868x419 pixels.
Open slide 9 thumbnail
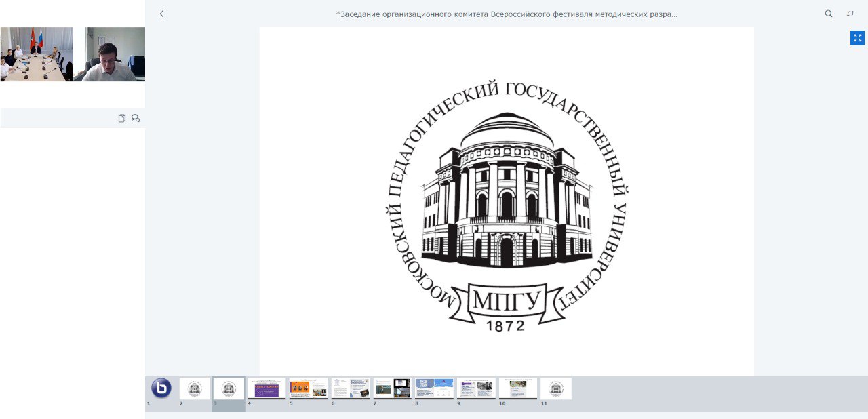coord(476,388)
